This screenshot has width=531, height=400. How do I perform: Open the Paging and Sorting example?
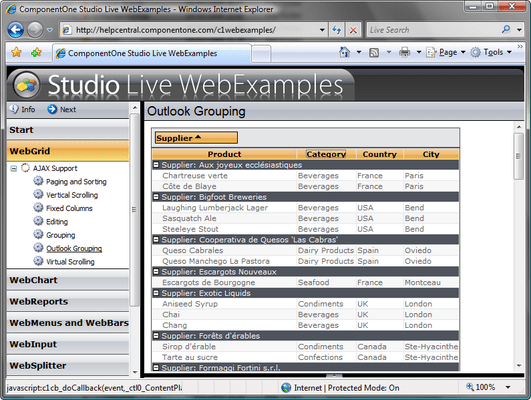point(76,182)
